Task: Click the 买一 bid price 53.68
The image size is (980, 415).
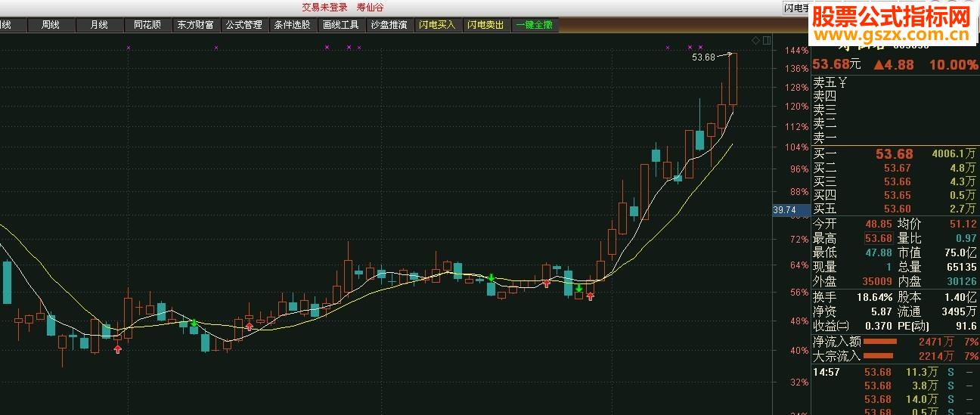Action: point(895,154)
